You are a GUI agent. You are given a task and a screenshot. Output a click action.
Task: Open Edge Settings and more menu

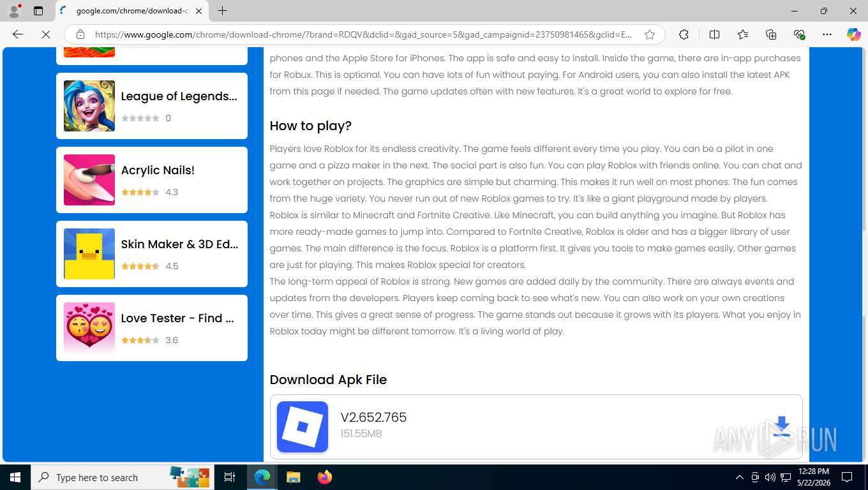tap(827, 34)
